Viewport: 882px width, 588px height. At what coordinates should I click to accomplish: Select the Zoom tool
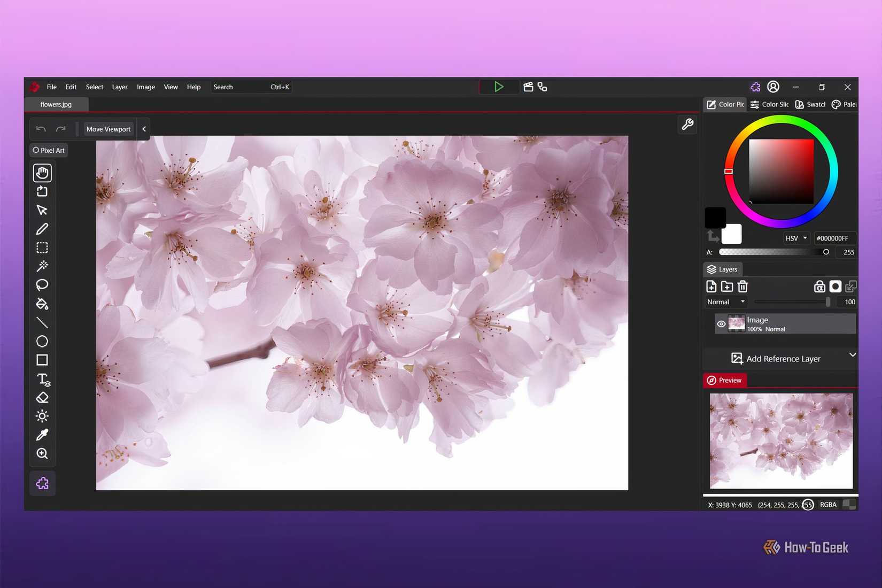click(42, 453)
